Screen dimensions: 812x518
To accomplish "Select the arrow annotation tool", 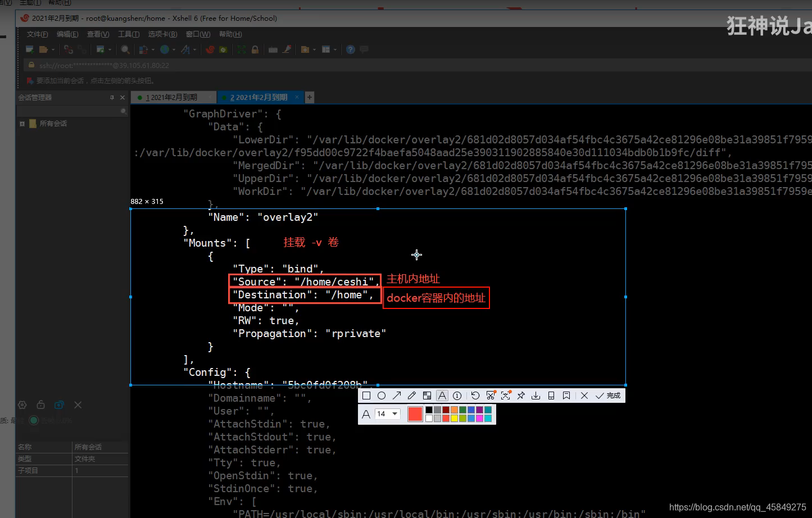I will coord(397,396).
